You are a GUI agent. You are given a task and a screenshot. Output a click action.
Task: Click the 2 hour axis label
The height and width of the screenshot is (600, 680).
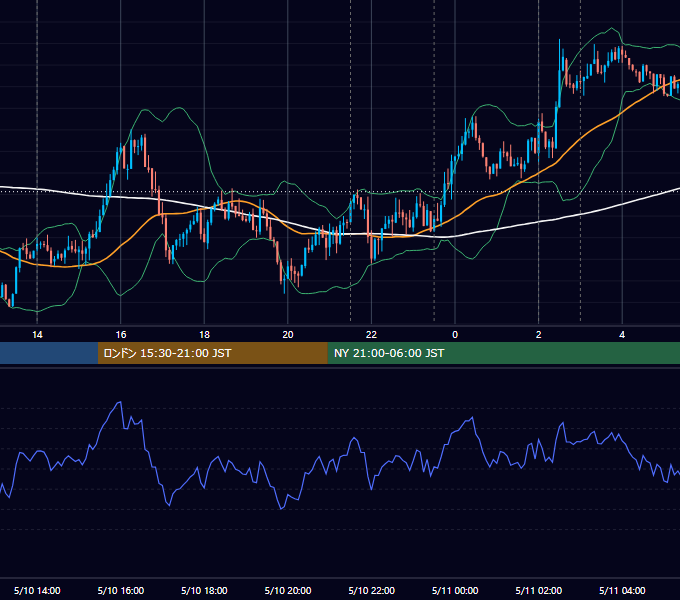click(x=539, y=335)
